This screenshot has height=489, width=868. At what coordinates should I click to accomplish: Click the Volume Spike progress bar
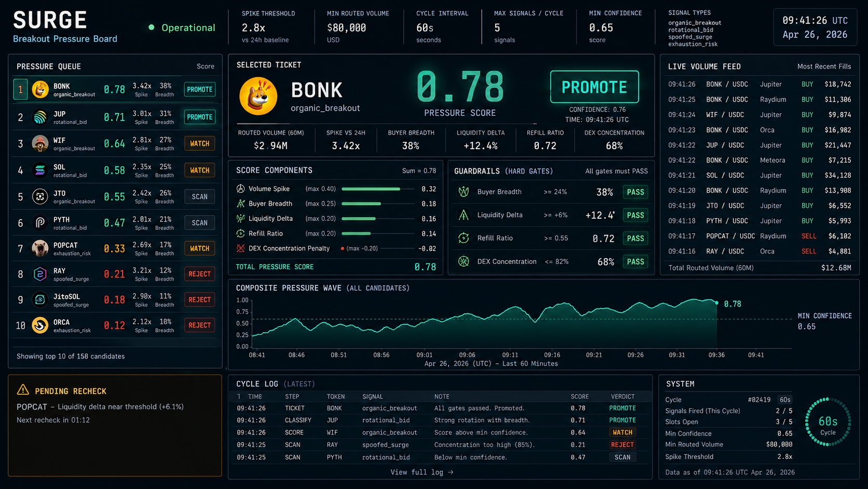click(378, 189)
